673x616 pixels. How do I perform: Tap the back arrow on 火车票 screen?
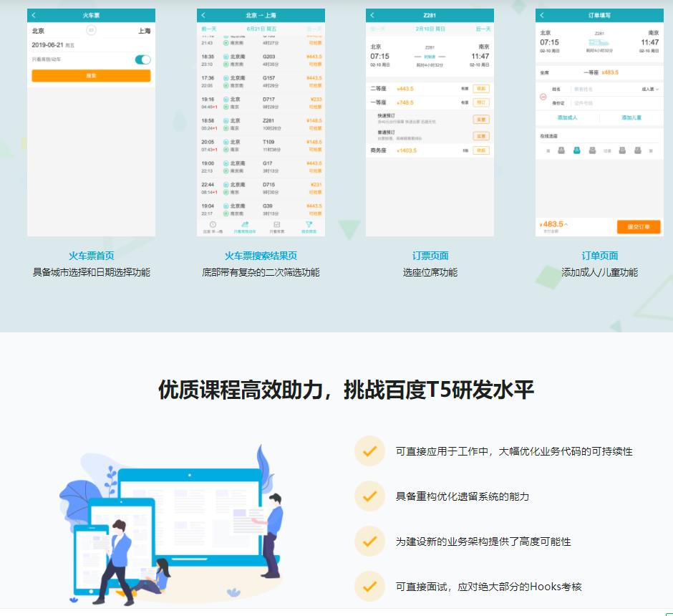point(33,15)
